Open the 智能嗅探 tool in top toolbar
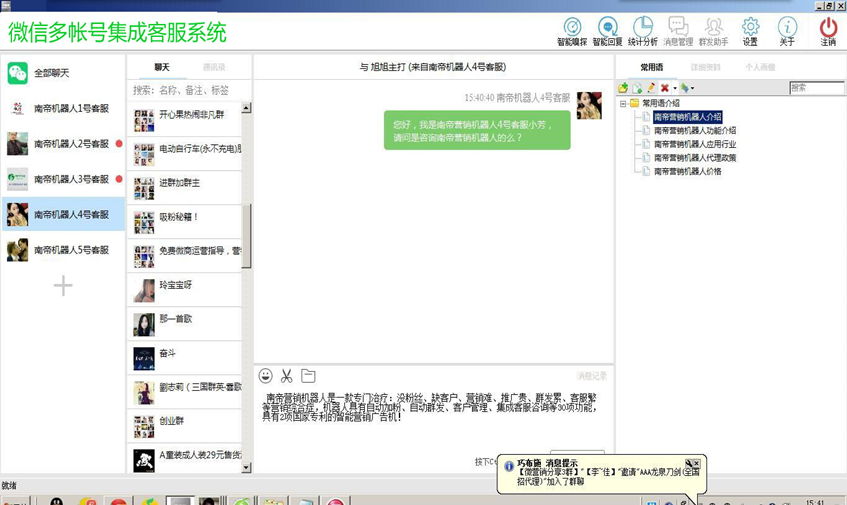The image size is (847, 505). tap(572, 31)
